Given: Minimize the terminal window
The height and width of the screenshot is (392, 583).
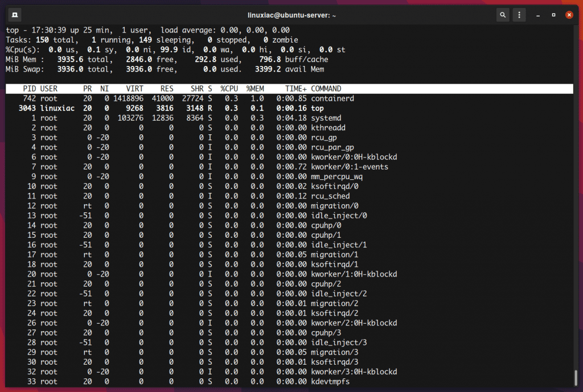Looking at the screenshot, I should 537,15.
